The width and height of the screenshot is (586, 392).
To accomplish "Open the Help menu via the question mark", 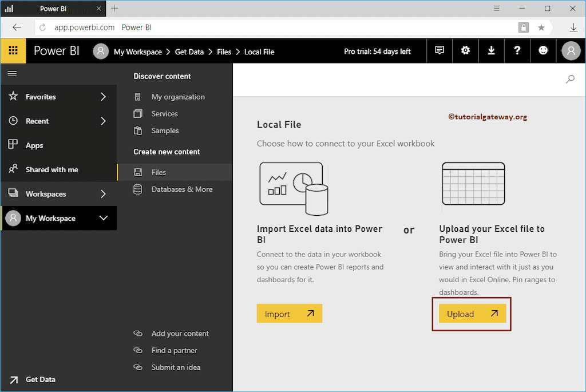I will tap(517, 51).
